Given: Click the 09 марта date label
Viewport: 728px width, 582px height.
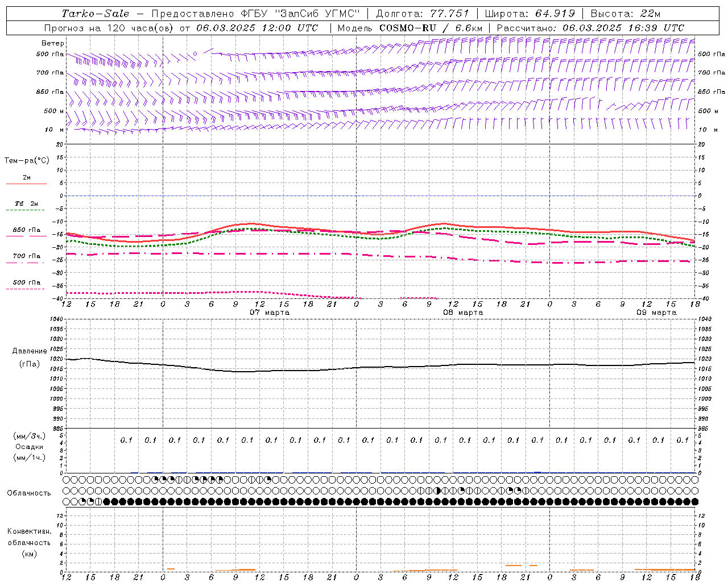Looking at the screenshot, I should [656, 313].
